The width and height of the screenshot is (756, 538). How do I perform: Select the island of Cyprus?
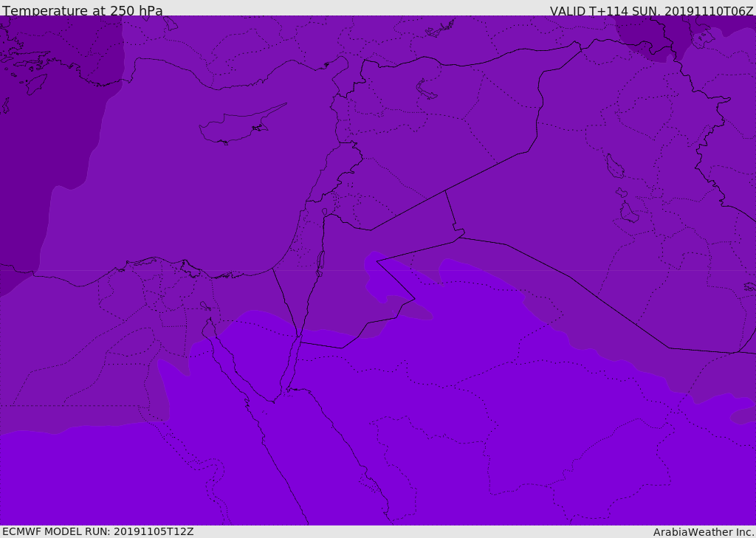[241, 125]
